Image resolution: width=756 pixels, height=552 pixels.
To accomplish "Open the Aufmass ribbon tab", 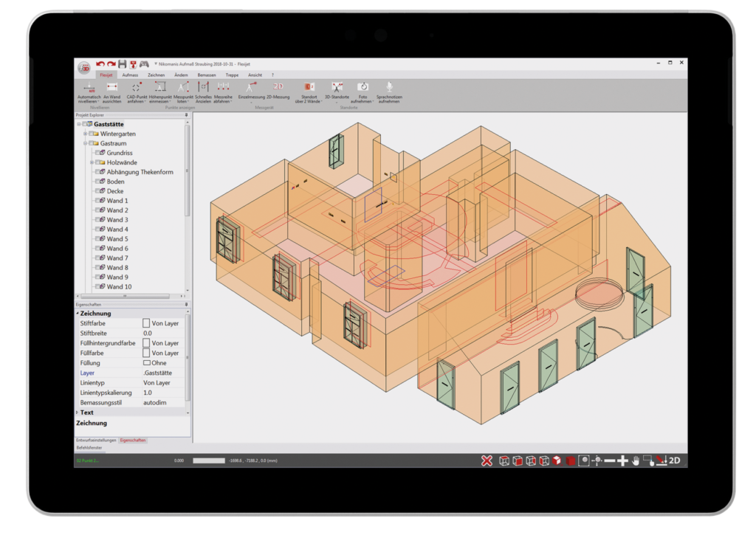I will (x=130, y=75).
